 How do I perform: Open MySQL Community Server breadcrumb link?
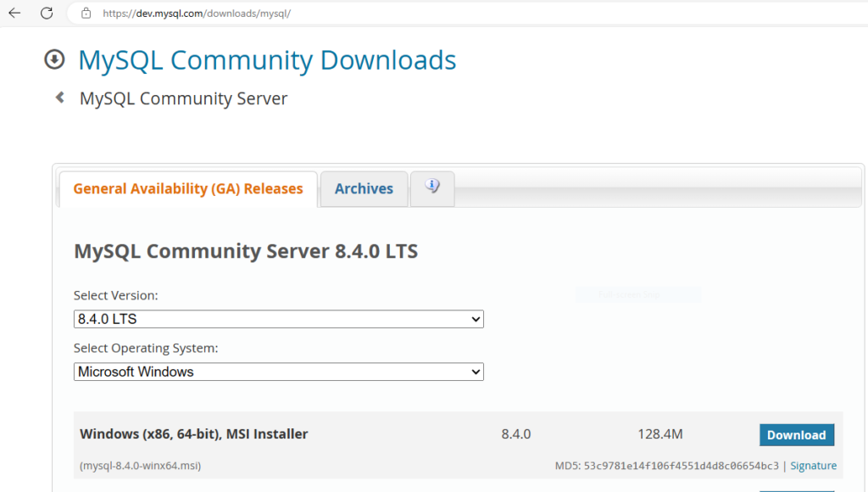[x=183, y=98]
